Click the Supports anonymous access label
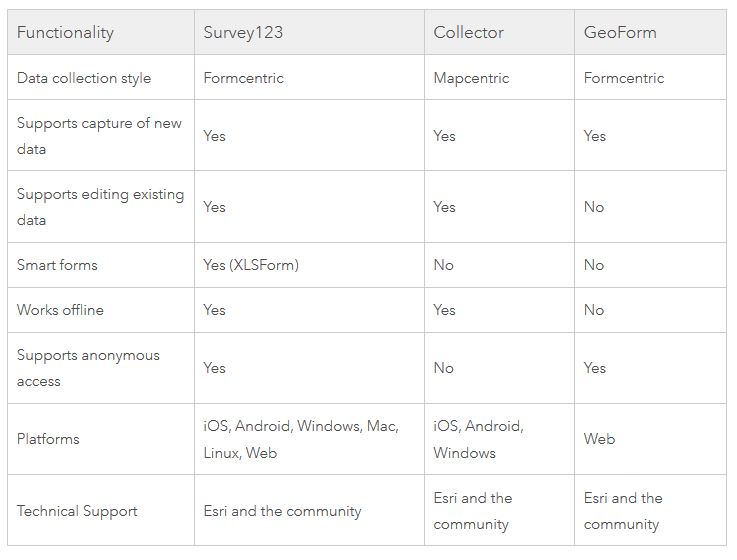 [88, 368]
